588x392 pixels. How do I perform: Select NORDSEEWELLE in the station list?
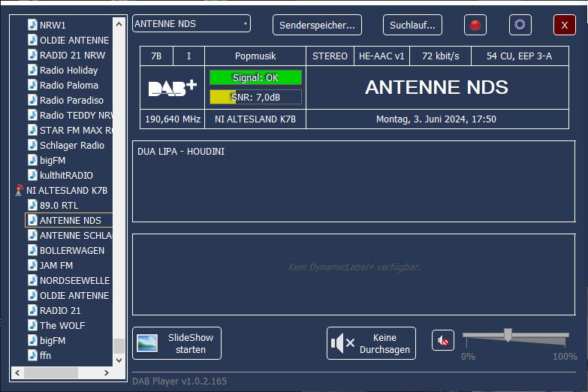[x=74, y=280]
